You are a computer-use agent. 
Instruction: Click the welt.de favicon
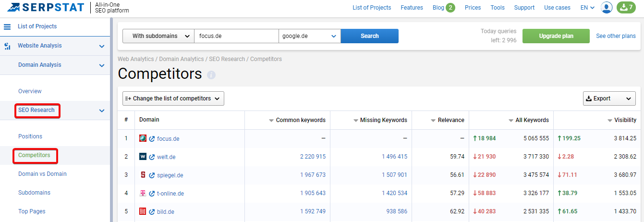coord(143,157)
